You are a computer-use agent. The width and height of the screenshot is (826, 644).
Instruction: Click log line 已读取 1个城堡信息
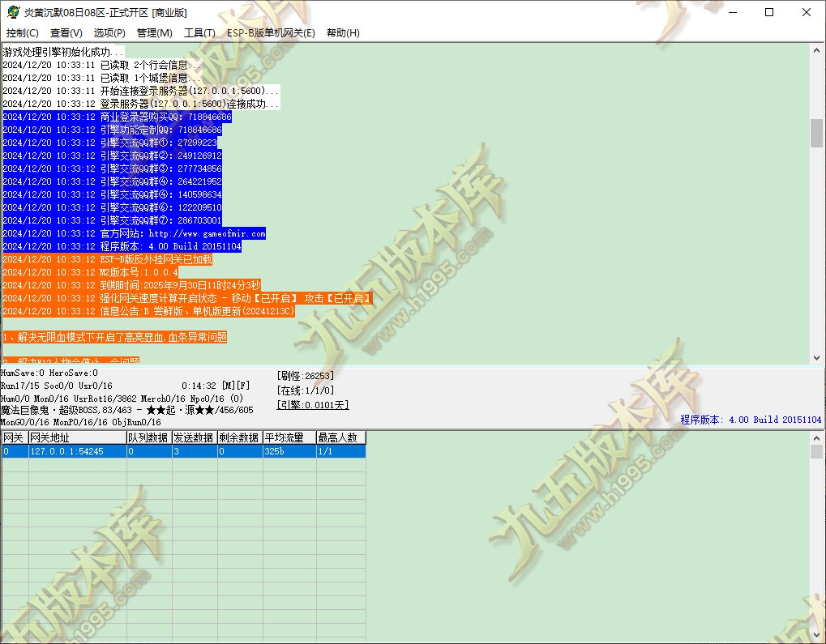coord(102,78)
